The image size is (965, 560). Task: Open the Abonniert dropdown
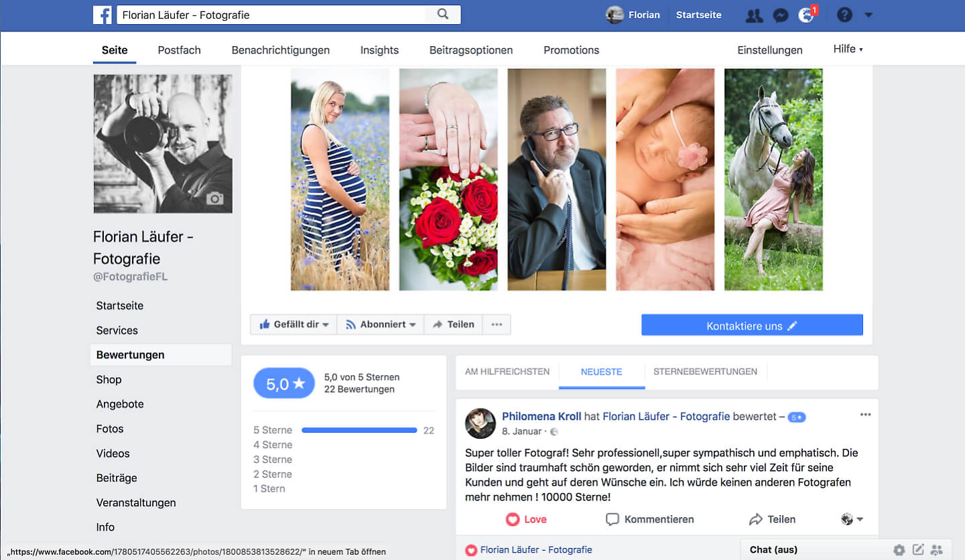pyautogui.click(x=380, y=324)
